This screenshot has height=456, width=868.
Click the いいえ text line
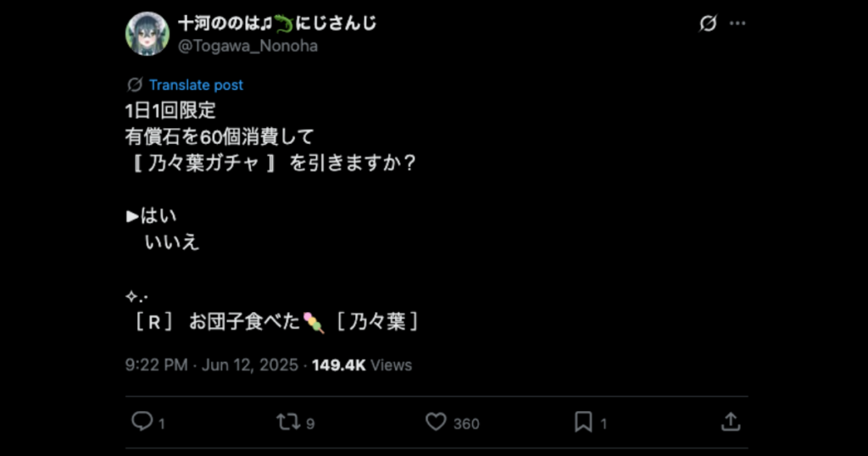coord(172,242)
